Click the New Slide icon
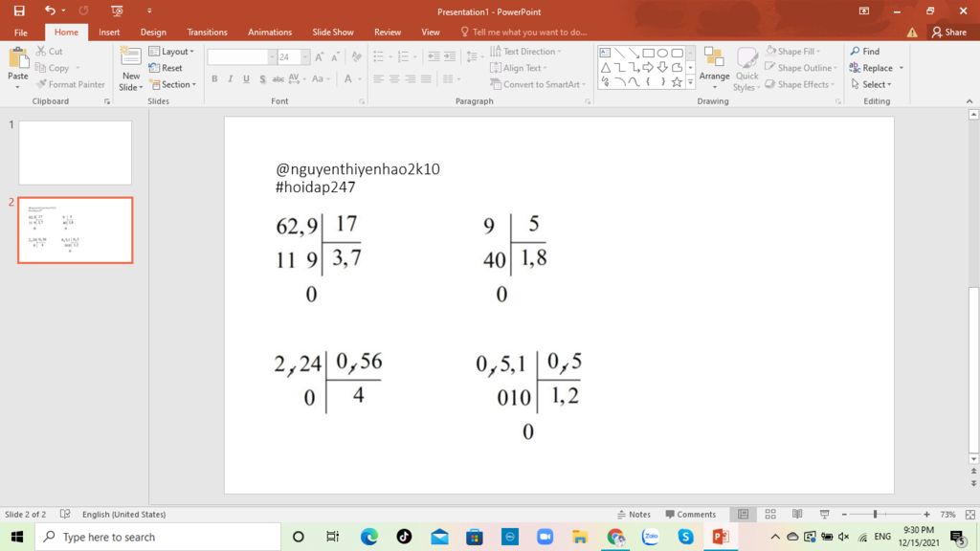Image resolution: width=980 pixels, height=551 pixels. [x=130, y=56]
